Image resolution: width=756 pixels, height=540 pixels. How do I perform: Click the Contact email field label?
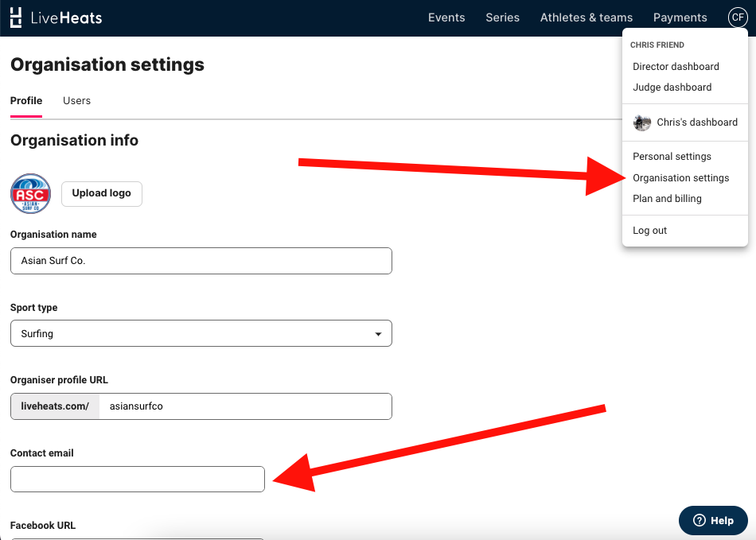42,453
